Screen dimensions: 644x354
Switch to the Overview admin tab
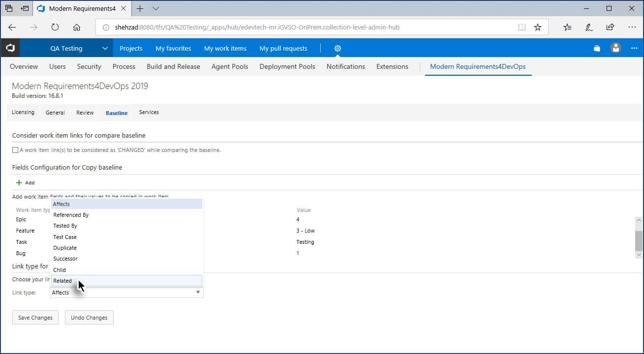click(x=24, y=66)
